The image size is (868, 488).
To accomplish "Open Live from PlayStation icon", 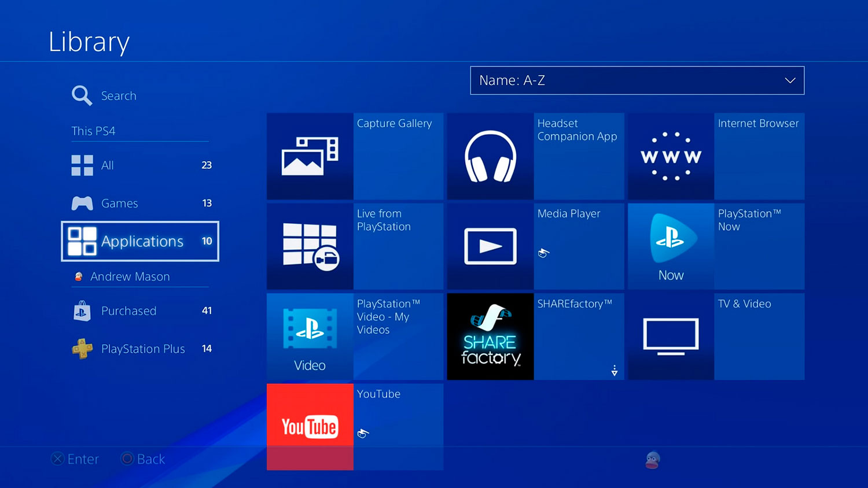I will coord(310,246).
